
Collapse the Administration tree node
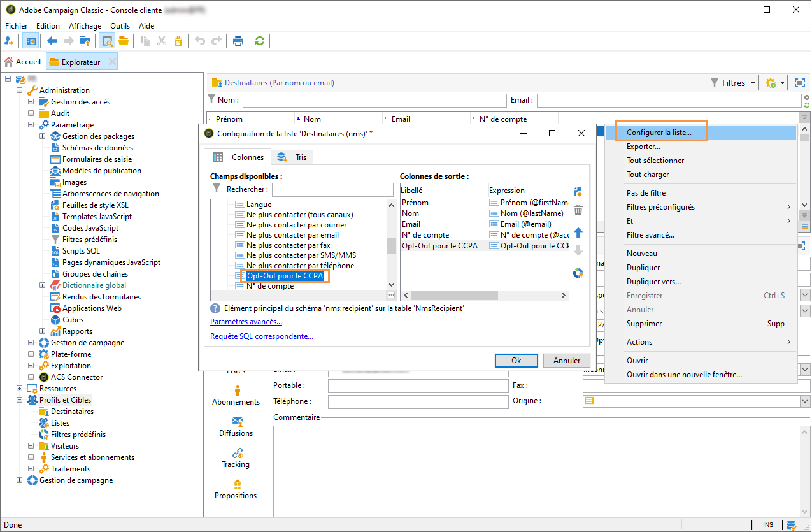20,90
